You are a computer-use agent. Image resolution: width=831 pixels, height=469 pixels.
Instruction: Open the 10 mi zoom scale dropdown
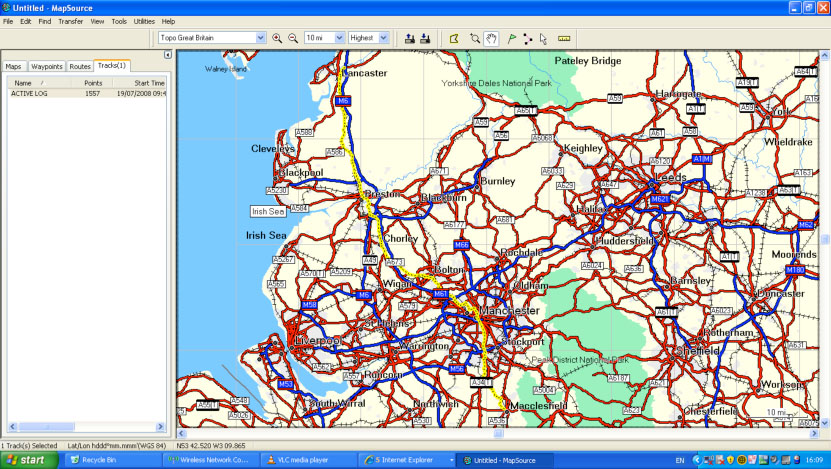(339, 38)
